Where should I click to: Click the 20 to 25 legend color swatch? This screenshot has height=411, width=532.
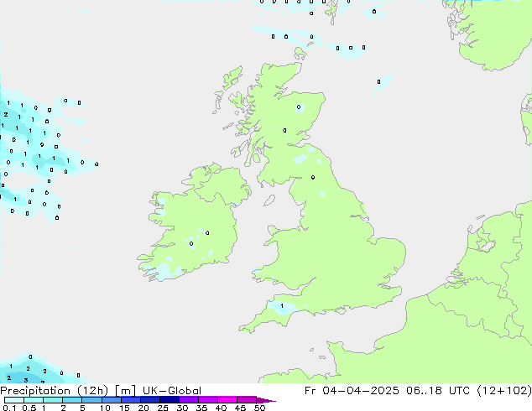(x=149, y=400)
